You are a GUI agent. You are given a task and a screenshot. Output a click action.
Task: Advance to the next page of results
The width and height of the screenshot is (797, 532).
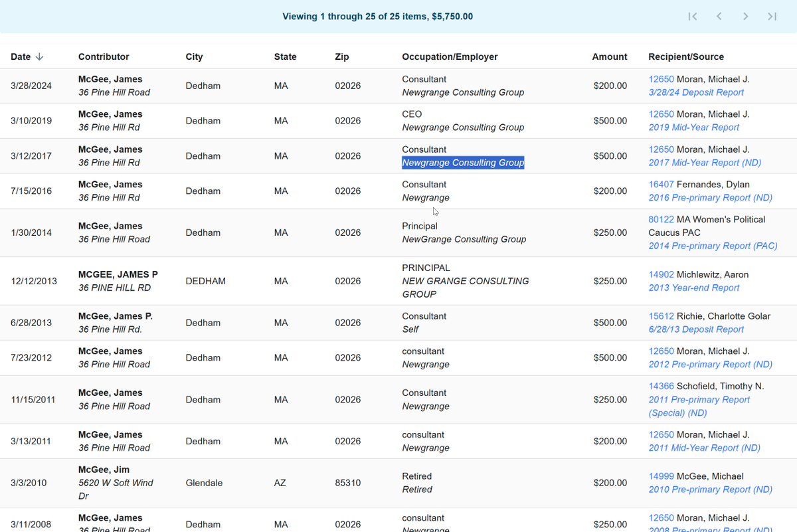[x=746, y=16]
